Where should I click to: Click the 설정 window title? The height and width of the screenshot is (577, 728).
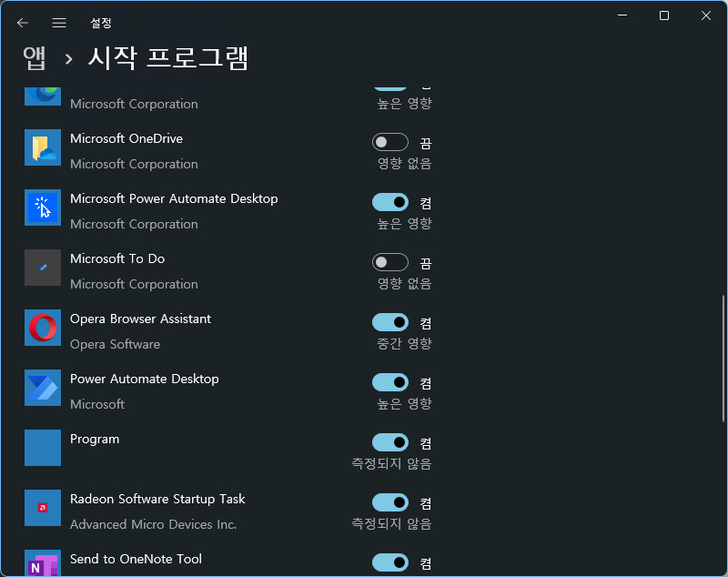(x=101, y=23)
